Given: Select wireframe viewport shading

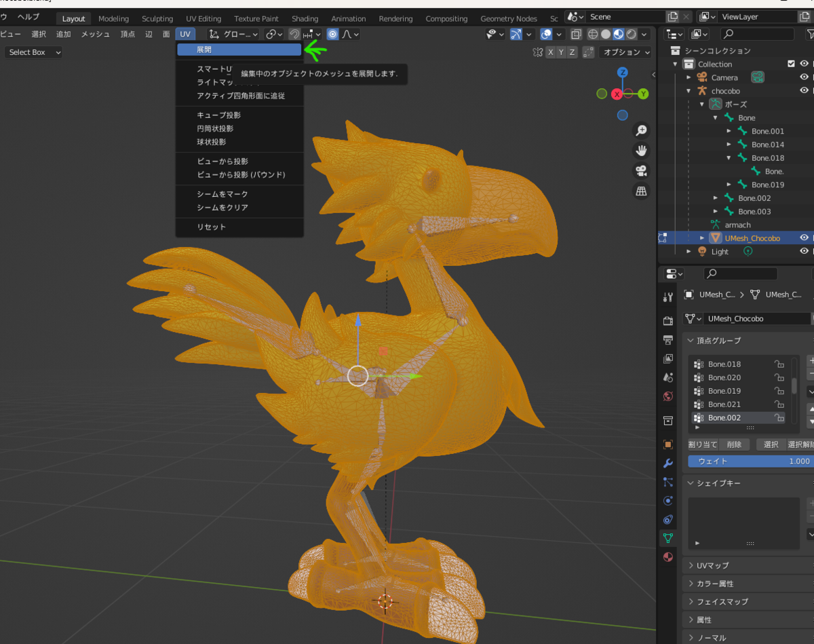Looking at the screenshot, I should [593, 34].
